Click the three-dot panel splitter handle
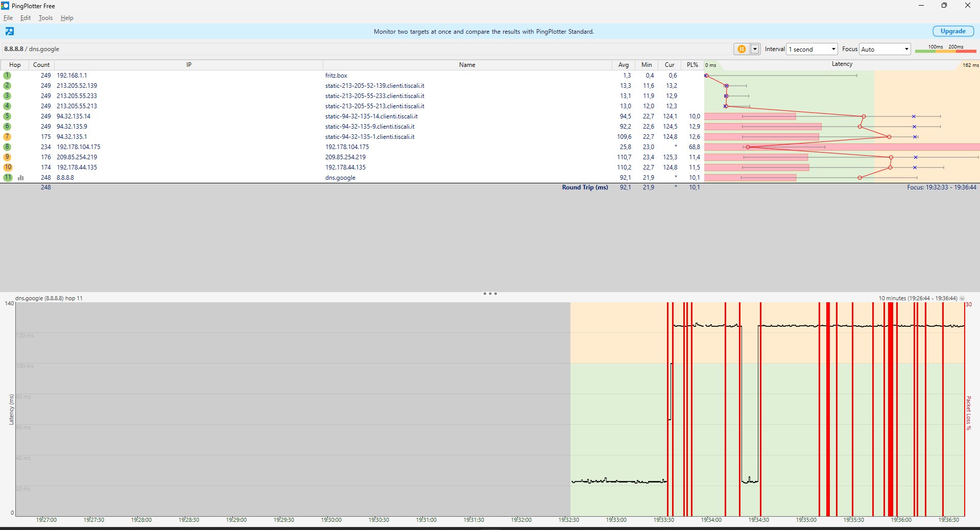The height and width of the screenshot is (530, 980). tap(490, 294)
